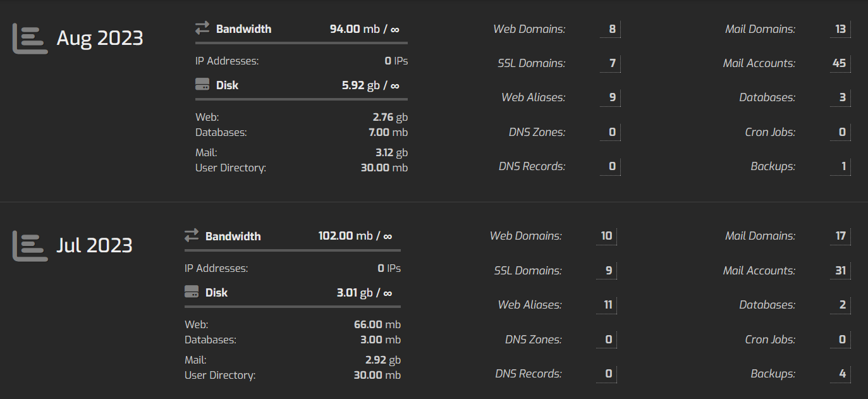Click the Aug 2023 Bandwidth arrows icon
Viewport: 868px width, 399px height.
click(202, 28)
